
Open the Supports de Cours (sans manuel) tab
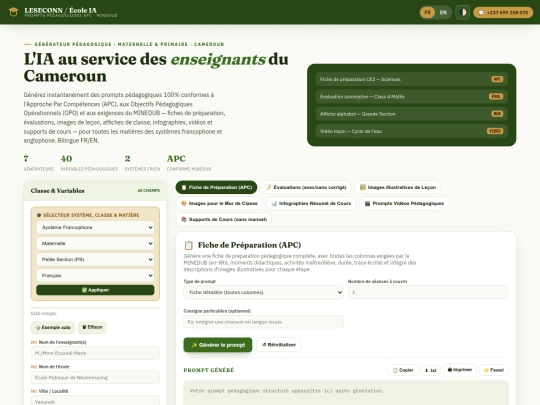tap(224, 219)
